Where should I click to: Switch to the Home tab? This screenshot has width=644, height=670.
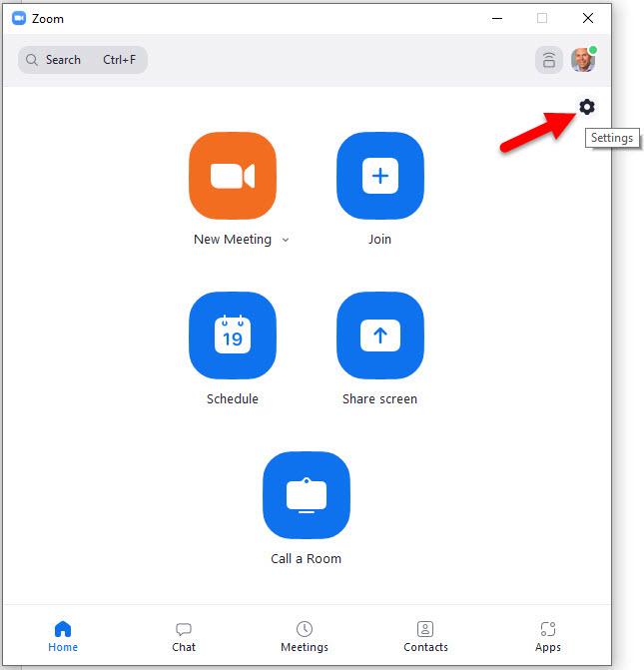pos(63,636)
